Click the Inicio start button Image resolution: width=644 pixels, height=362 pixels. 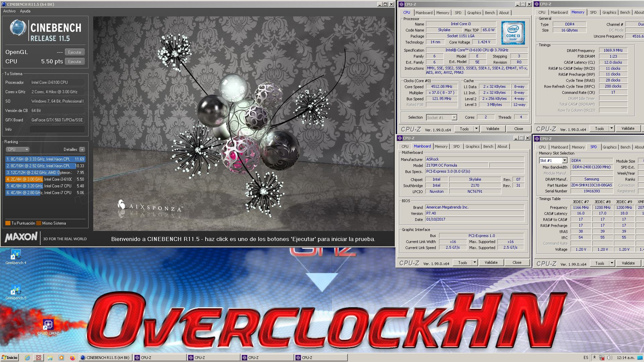pyautogui.click(x=9, y=358)
